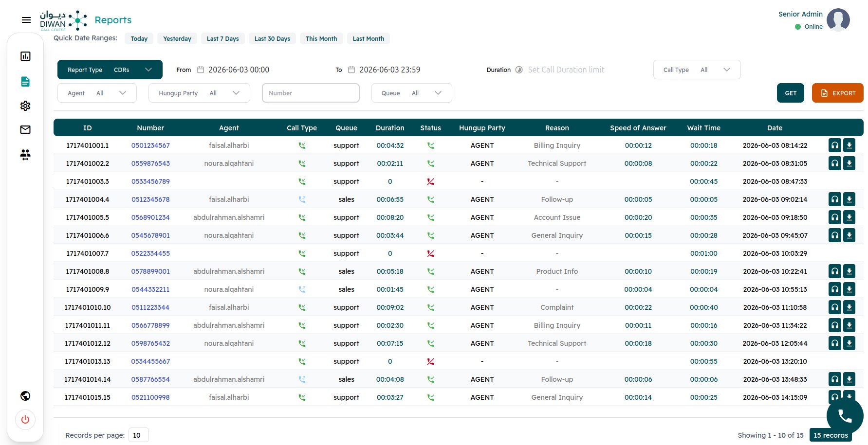Click the Date column header

tap(775, 128)
